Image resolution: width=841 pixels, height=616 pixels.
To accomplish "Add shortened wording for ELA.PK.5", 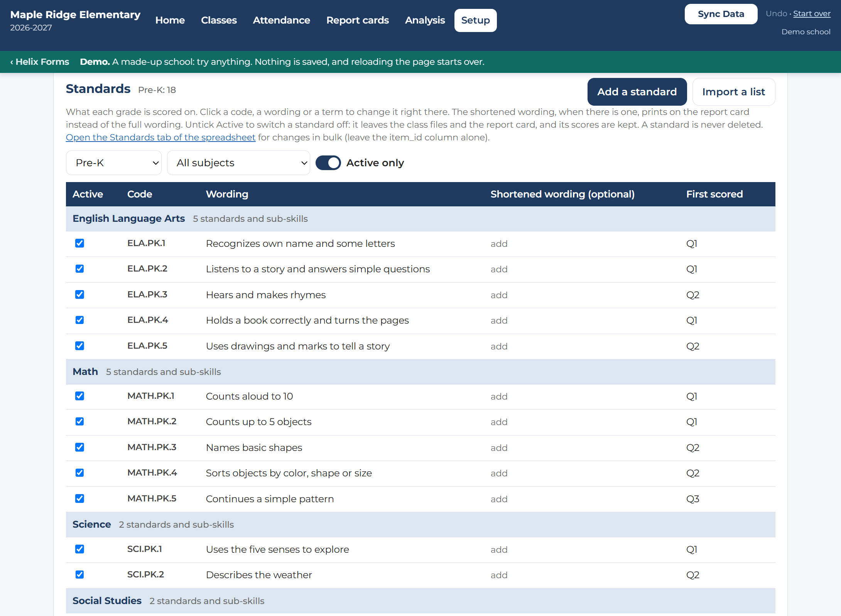I will (x=499, y=346).
